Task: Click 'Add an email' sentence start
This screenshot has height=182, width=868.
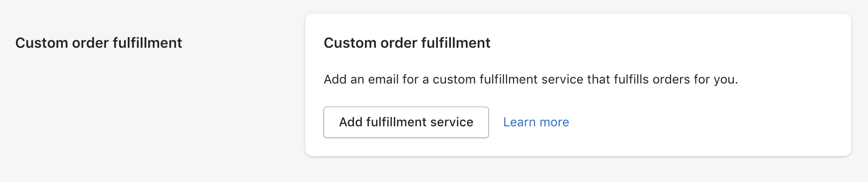Action: pyautogui.click(x=361, y=80)
